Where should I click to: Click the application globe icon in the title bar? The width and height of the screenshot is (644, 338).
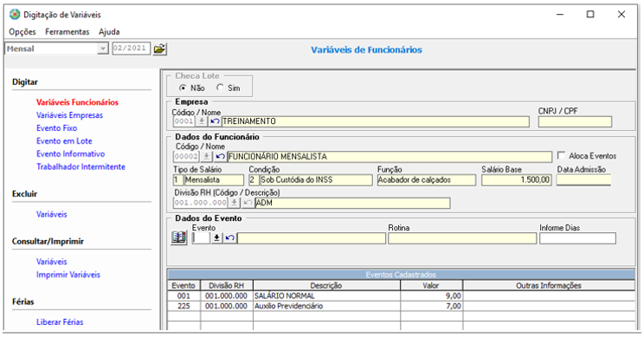tap(15, 15)
